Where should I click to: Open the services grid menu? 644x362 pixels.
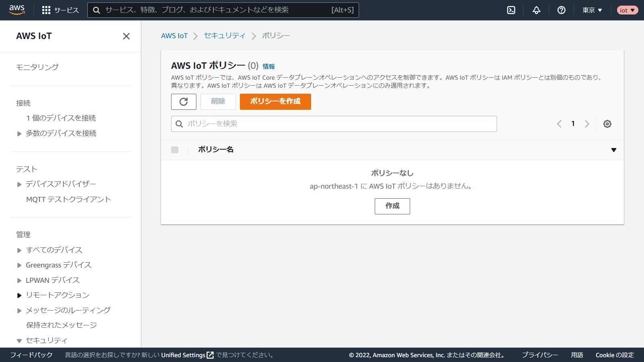pyautogui.click(x=46, y=10)
